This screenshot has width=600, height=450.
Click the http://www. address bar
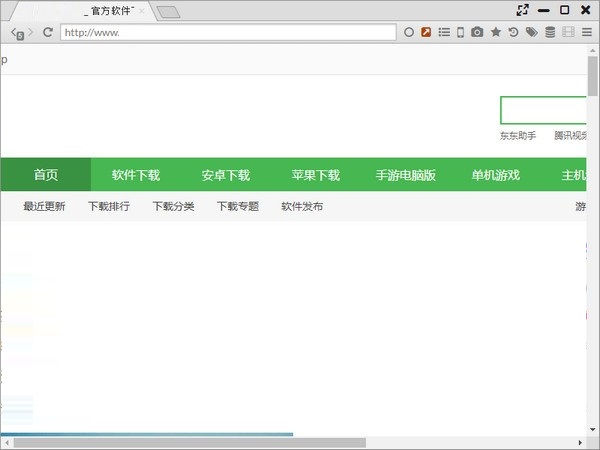tap(228, 32)
